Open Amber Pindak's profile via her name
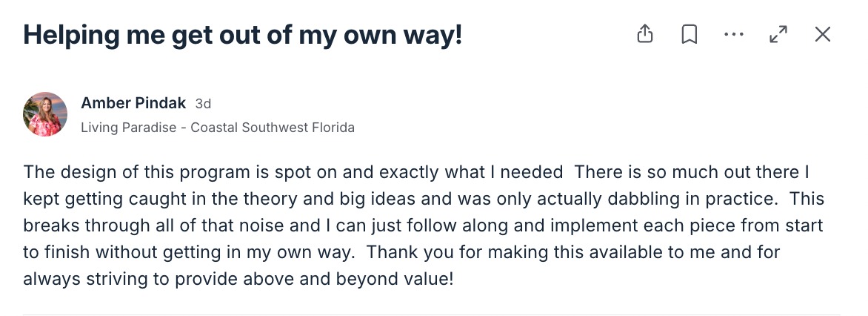868x316 pixels. [133, 103]
